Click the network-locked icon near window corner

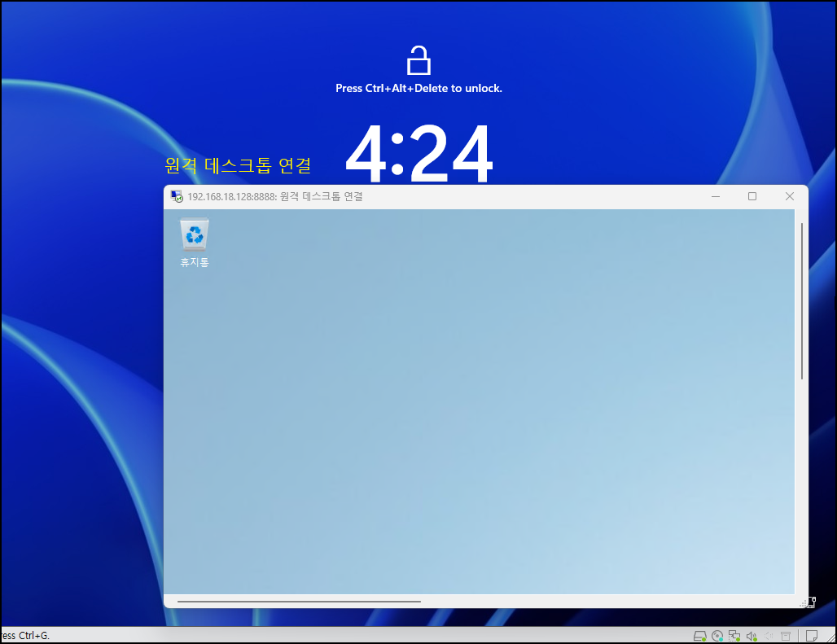pyautogui.click(x=811, y=602)
